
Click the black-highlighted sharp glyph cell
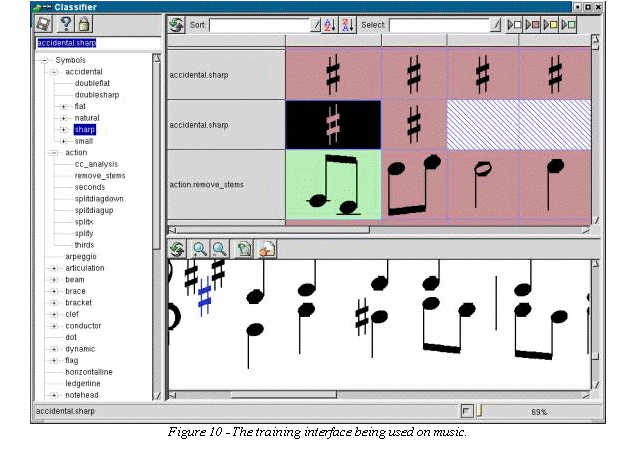coord(332,124)
